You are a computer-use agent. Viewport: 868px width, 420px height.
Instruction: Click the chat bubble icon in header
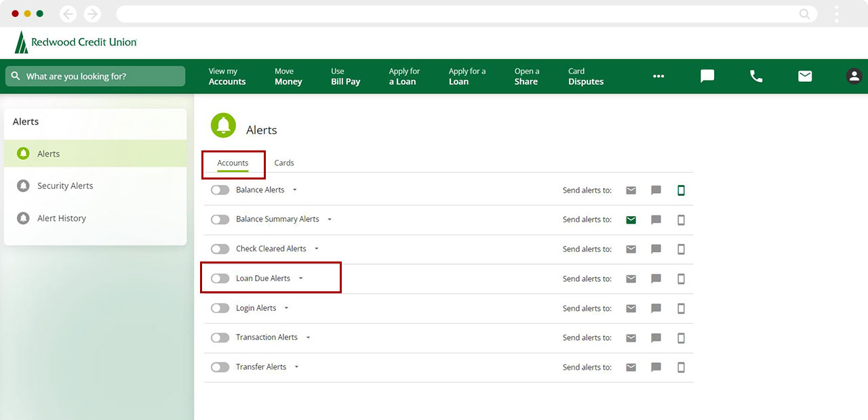[x=707, y=77]
